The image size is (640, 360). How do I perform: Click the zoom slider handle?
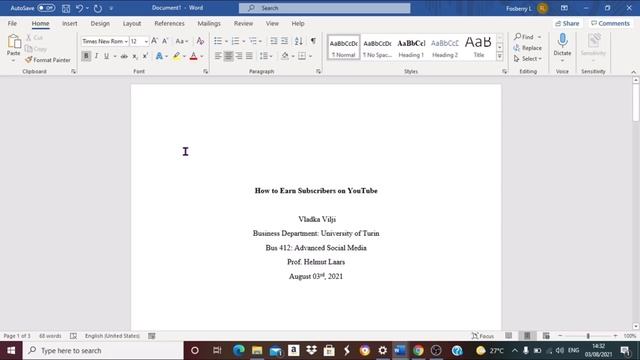click(x=588, y=336)
